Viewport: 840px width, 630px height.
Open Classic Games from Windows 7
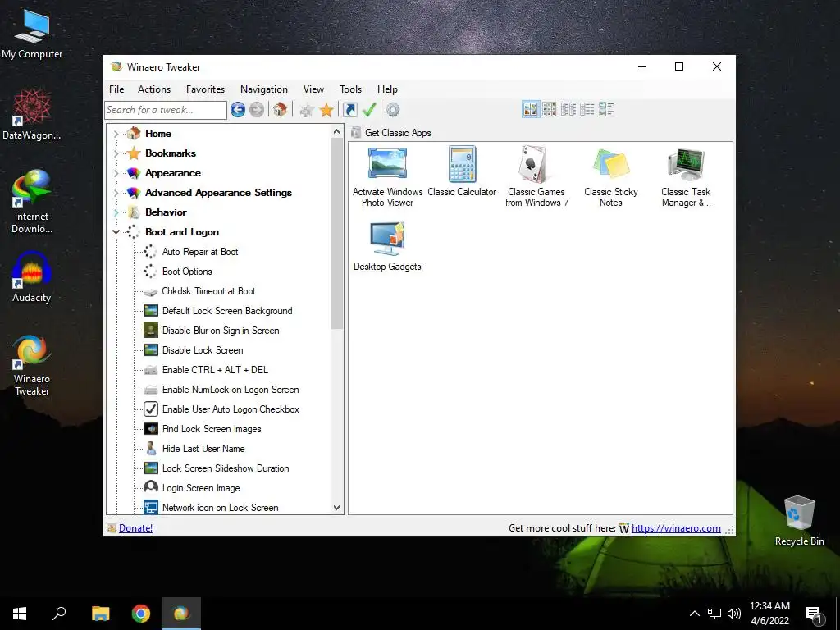tap(536, 177)
